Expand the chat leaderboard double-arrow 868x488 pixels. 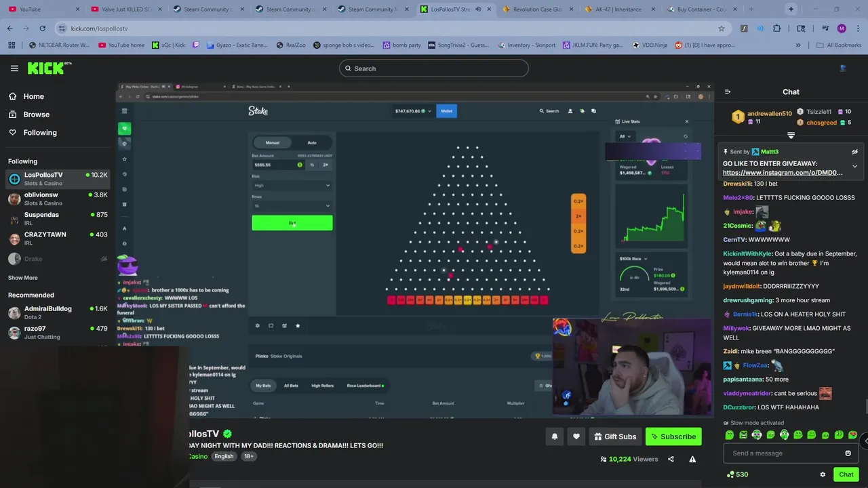791,136
